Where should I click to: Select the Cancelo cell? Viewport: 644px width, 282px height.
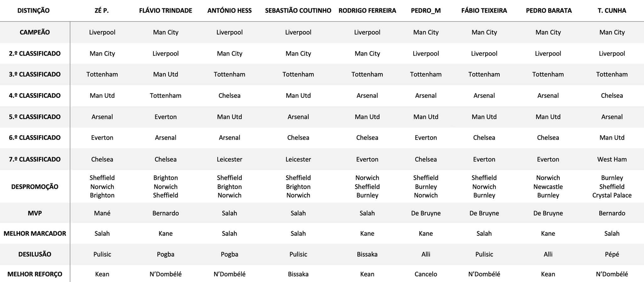click(425, 274)
